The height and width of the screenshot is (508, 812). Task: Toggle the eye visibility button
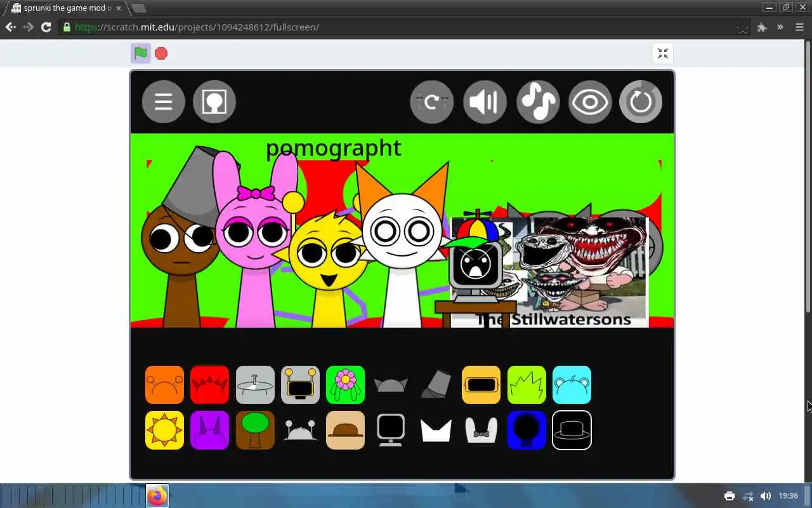pos(590,102)
